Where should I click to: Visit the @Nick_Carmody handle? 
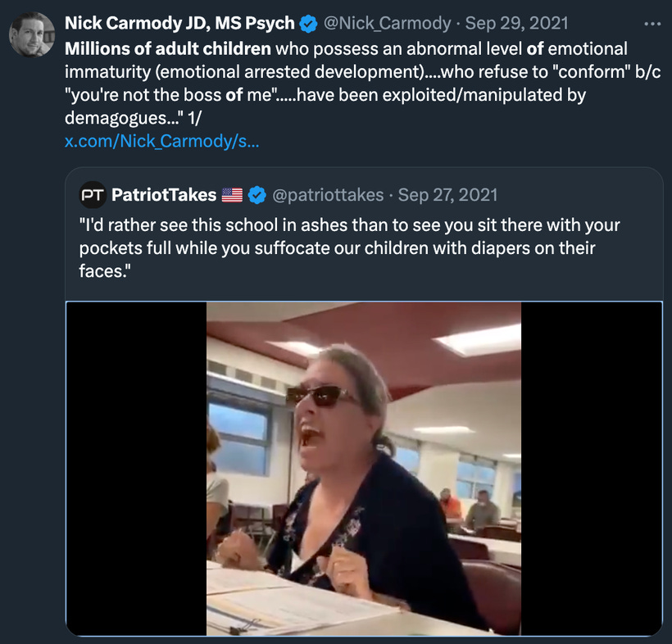[x=388, y=24]
